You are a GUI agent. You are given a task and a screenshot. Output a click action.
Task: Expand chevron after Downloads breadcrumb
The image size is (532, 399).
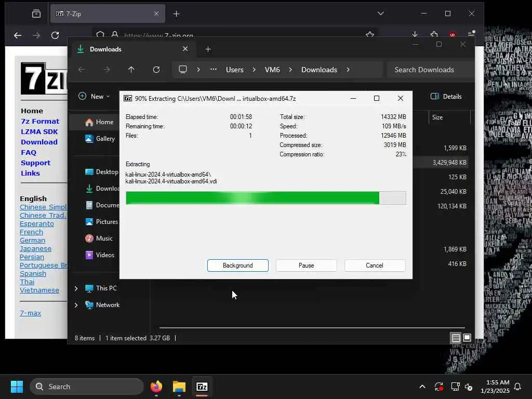(348, 70)
